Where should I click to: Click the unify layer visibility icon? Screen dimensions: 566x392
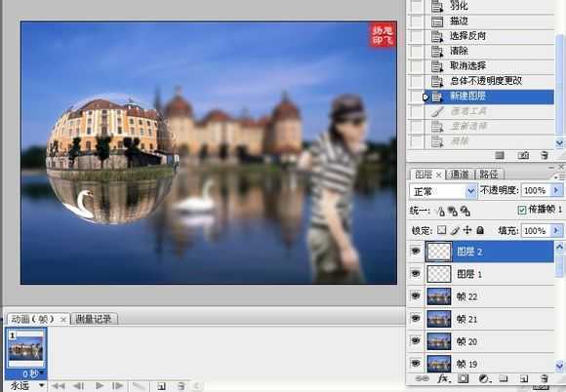(453, 212)
